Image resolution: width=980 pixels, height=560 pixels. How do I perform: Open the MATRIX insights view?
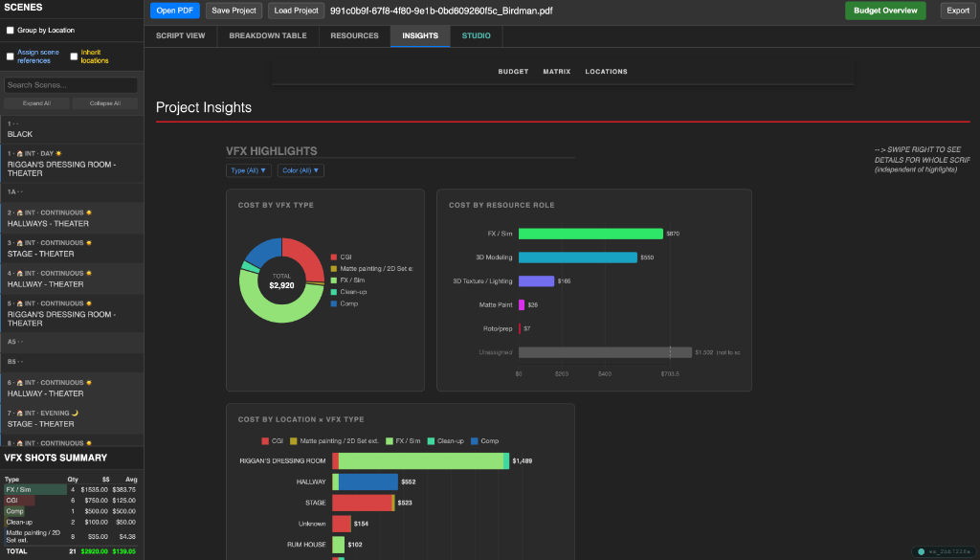(x=556, y=71)
